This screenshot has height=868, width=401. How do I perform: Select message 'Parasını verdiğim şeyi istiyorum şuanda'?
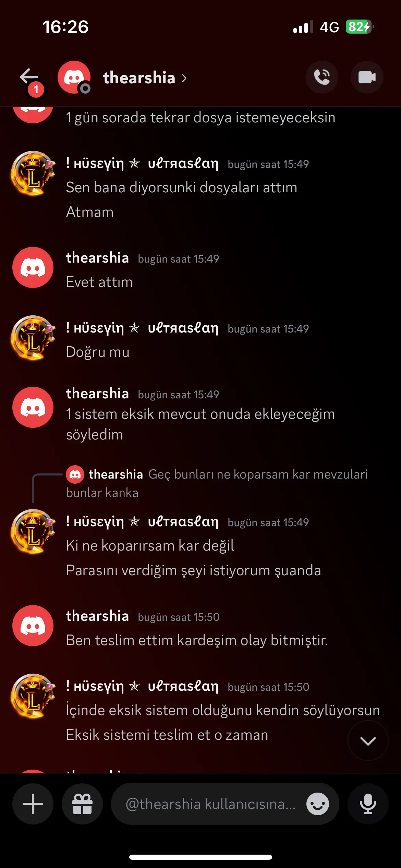click(x=194, y=570)
